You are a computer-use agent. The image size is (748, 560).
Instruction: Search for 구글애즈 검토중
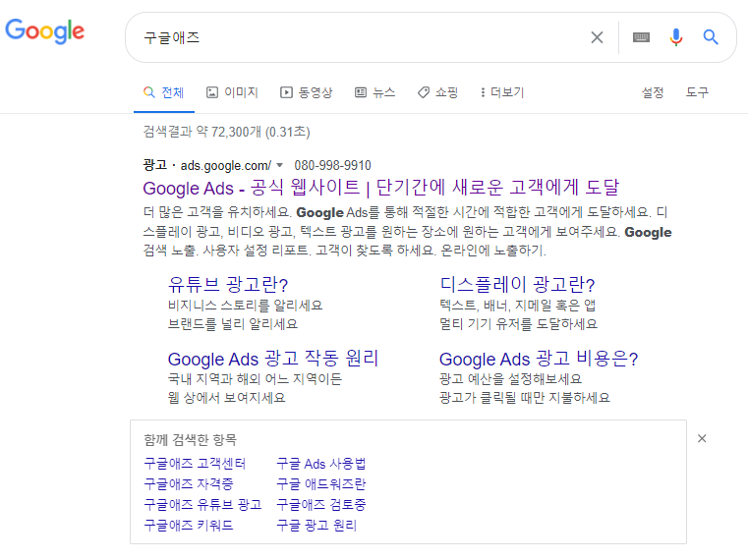[x=321, y=505]
